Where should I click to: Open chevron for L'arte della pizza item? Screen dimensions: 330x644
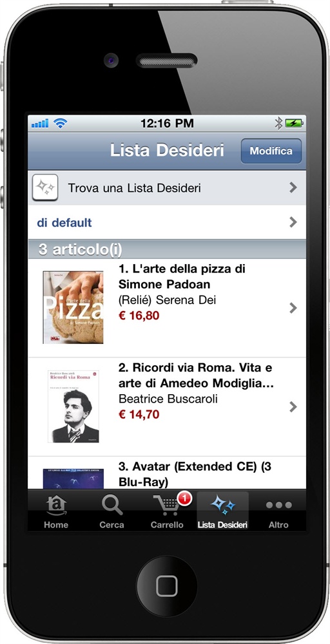point(293,308)
